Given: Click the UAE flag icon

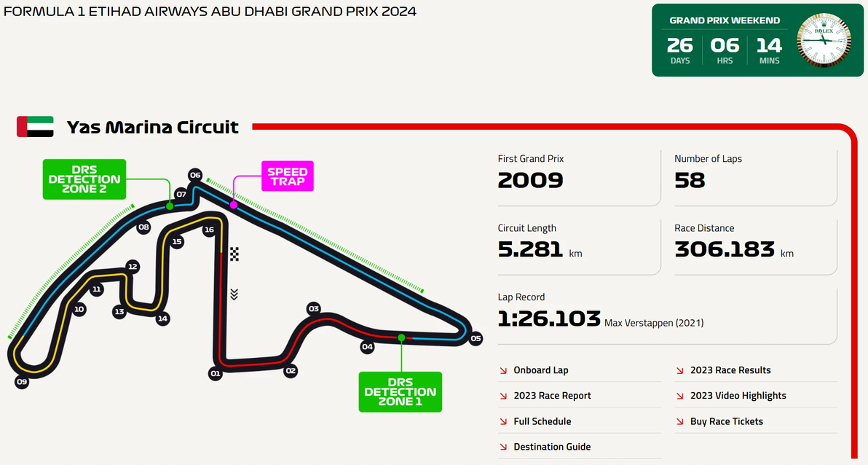Looking at the screenshot, I should 35,127.
